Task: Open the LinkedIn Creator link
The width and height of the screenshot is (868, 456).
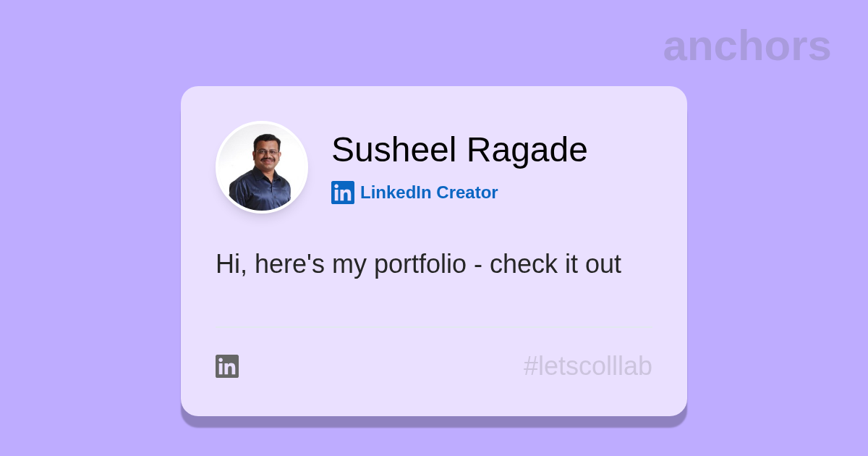Action: tap(414, 193)
